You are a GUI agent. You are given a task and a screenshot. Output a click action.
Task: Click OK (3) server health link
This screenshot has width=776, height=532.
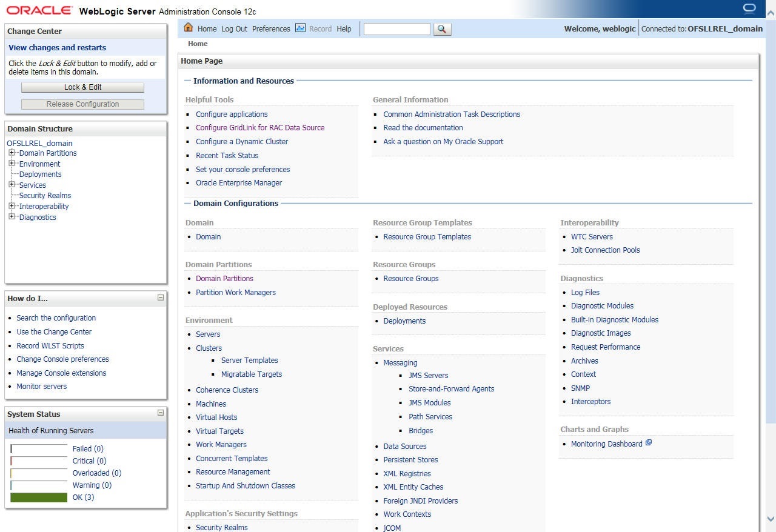[x=83, y=497]
